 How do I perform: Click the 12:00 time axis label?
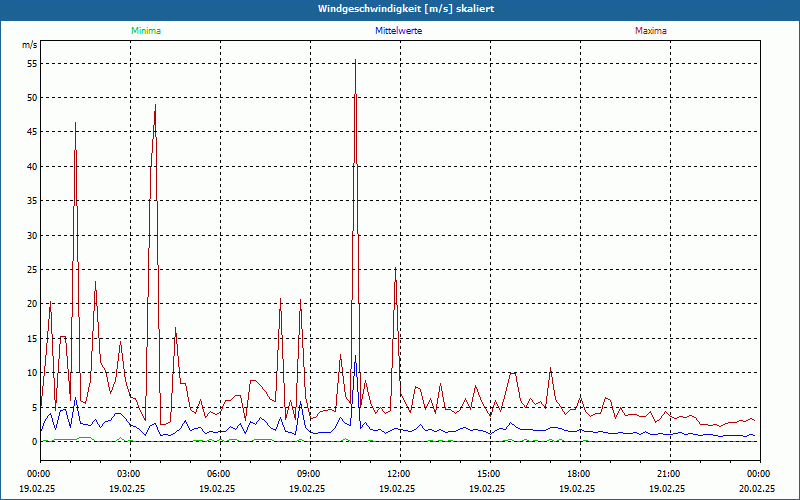tap(401, 474)
